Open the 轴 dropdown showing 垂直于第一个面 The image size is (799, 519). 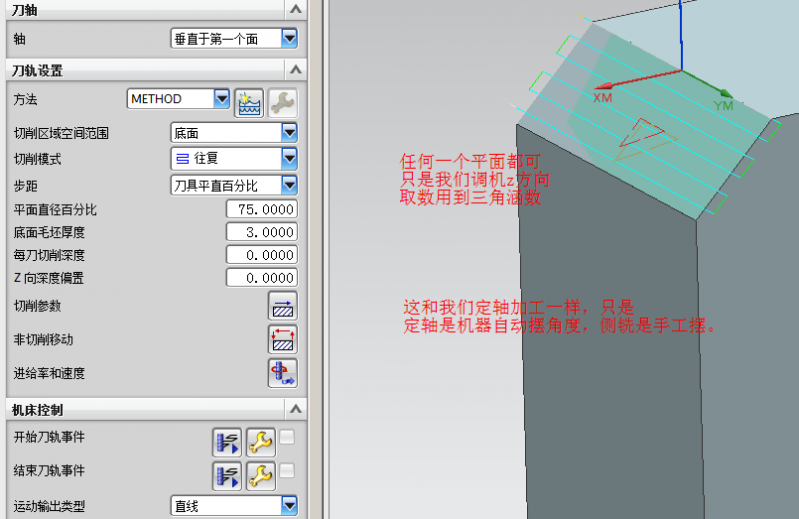[x=289, y=39]
